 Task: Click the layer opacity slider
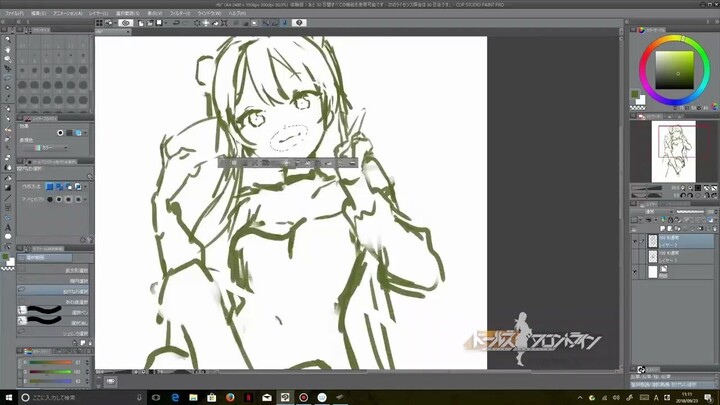coord(690,212)
